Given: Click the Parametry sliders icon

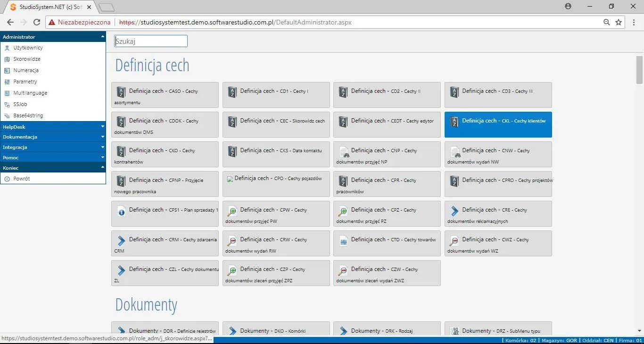Looking at the screenshot, I should pyautogui.click(x=7, y=82).
